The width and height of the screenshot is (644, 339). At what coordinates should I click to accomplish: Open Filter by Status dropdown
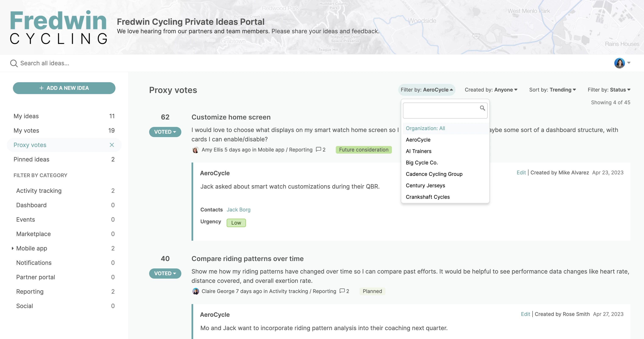point(609,90)
